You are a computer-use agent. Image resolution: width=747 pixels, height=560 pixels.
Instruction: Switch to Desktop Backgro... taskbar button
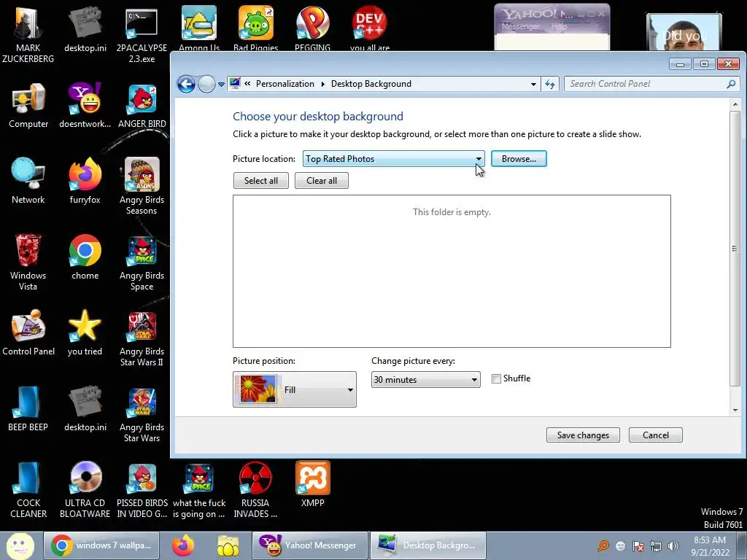click(428, 545)
